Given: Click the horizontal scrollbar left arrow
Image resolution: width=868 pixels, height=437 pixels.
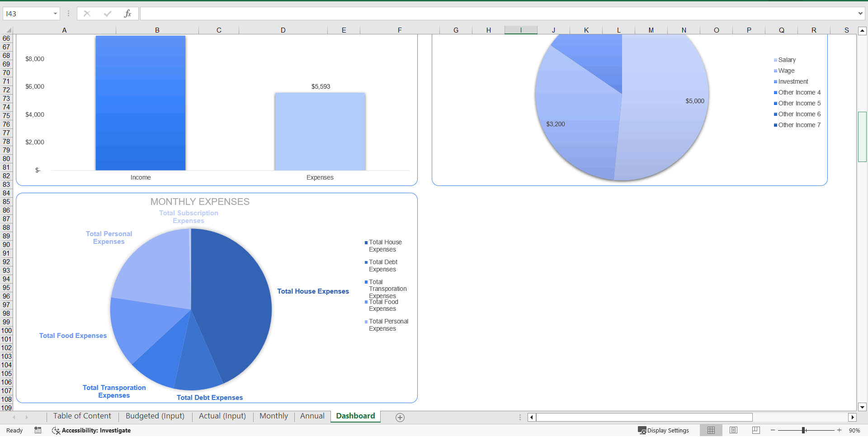Looking at the screenshot, I should 532,417.
